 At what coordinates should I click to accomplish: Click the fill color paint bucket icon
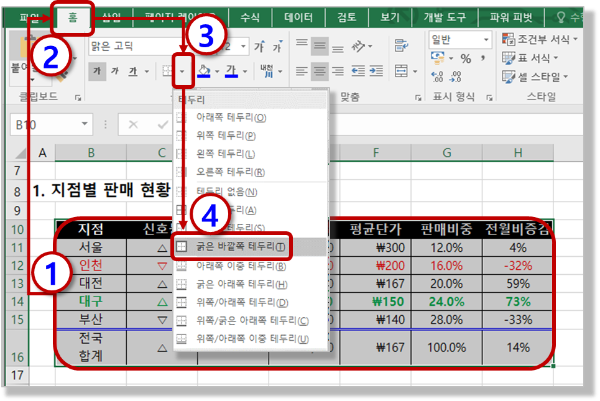204,71
